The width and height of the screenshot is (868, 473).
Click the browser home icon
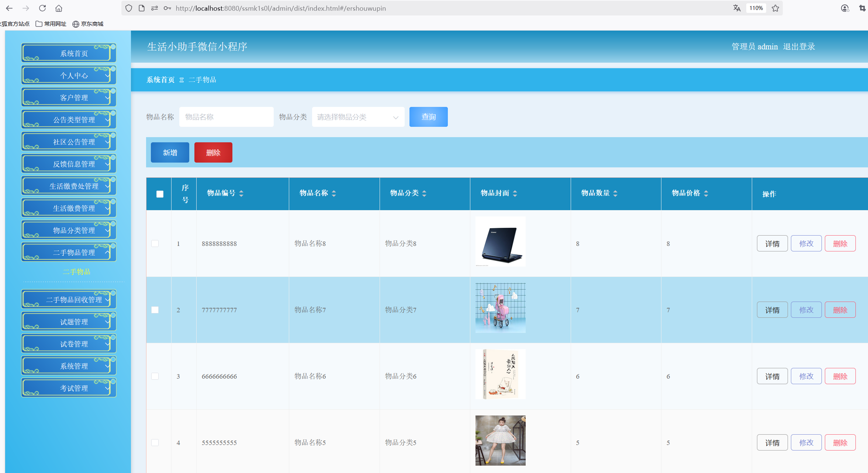(59, 8)
